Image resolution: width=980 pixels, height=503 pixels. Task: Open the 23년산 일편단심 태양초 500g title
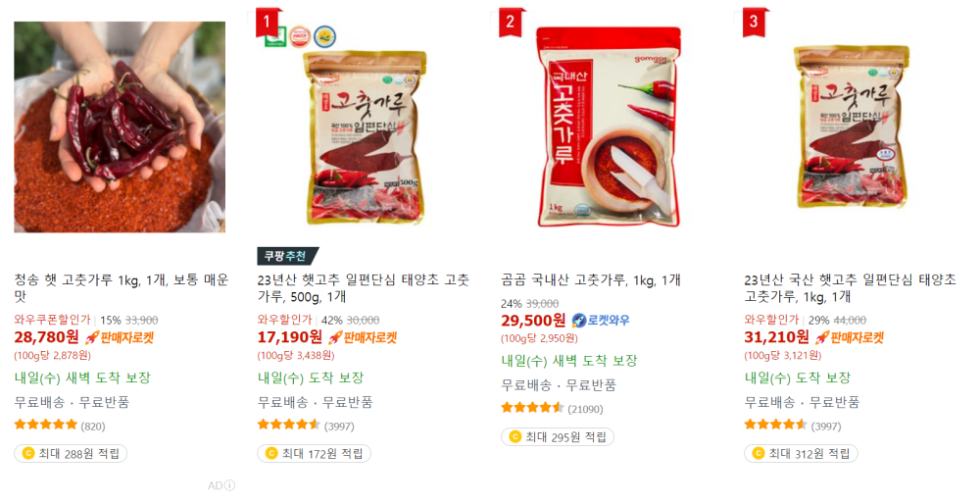tap(364, 288)
